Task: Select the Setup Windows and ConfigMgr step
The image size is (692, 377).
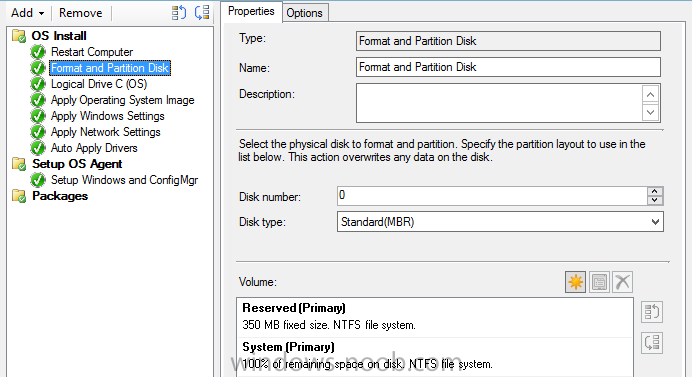Action: 124,180
